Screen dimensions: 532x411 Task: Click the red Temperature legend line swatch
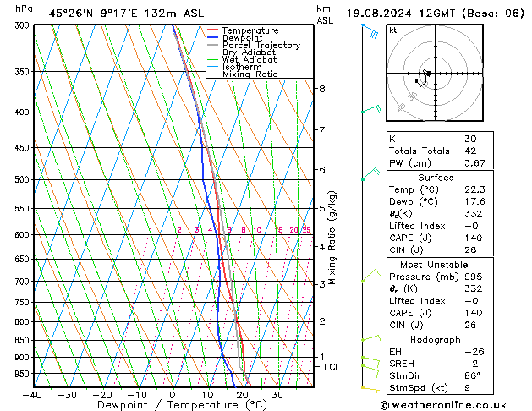213,30
